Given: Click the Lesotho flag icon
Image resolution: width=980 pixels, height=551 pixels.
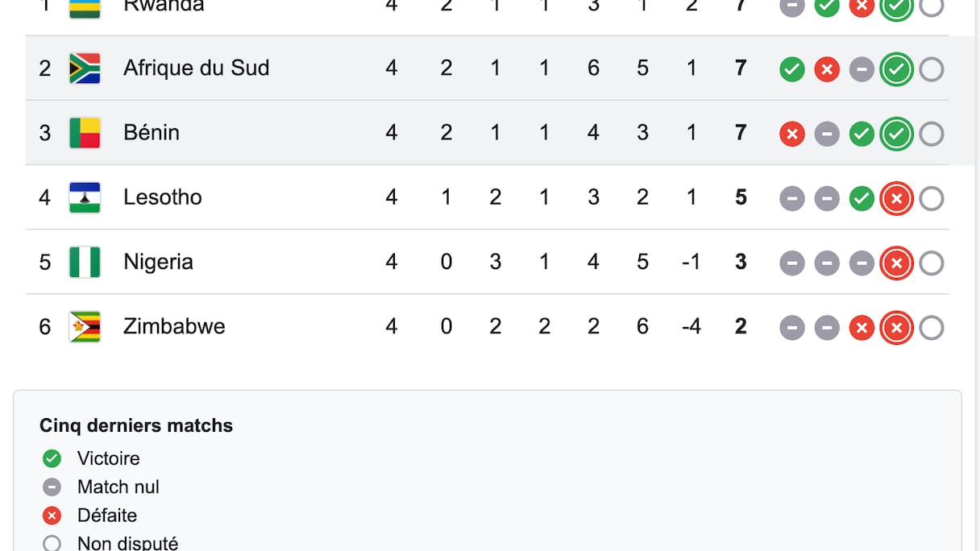Looking at the screenshot, I should pyautogui.click(x=85, y=197).
